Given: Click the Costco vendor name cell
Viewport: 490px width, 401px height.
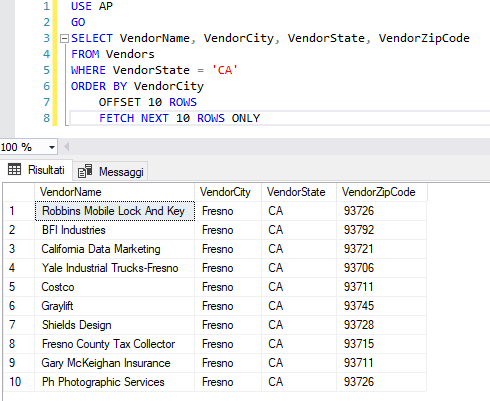Looking at the screenshot, I should (x=115, y=287).
